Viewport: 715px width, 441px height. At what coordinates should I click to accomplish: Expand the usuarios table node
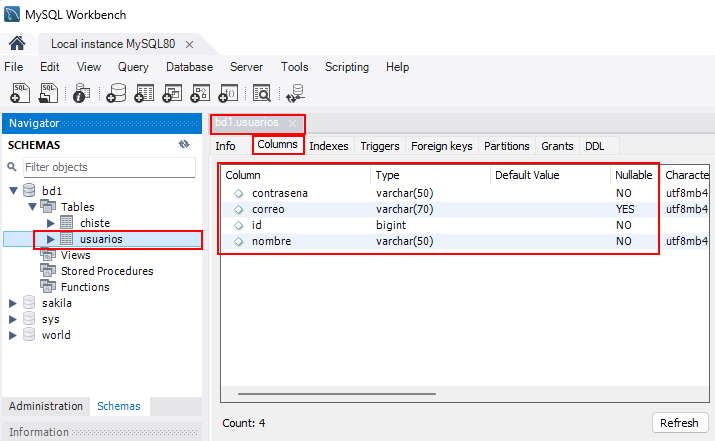(51, 239)
